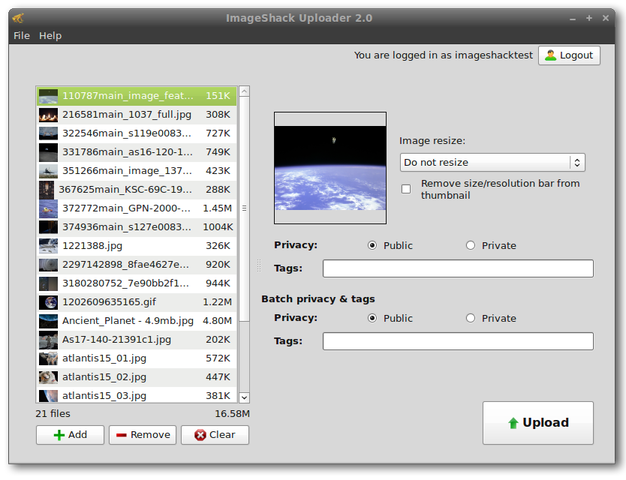This screenshot has height=480, width=626.
Task: Select file name As17-140-21391c1.jpg
Action: [x=117, y=340]
